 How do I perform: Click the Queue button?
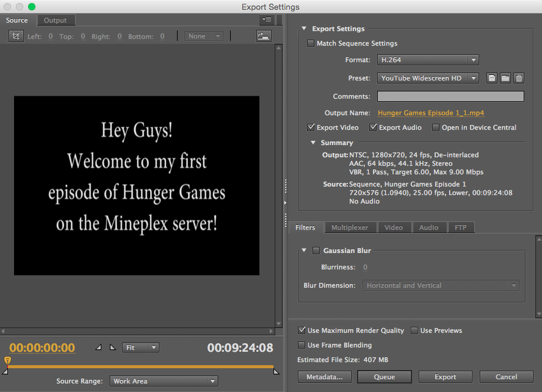coord(385,377)
